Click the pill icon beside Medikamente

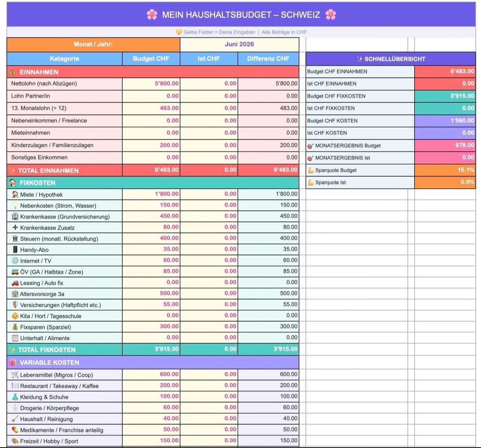tap(15, 430)
